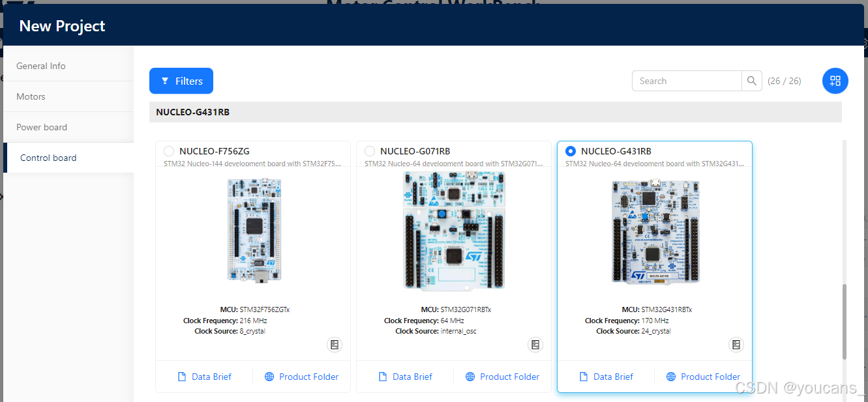Viewport: 868px width, 402px height.
Task: Switch to Motors section
Action: coord(68,96)
